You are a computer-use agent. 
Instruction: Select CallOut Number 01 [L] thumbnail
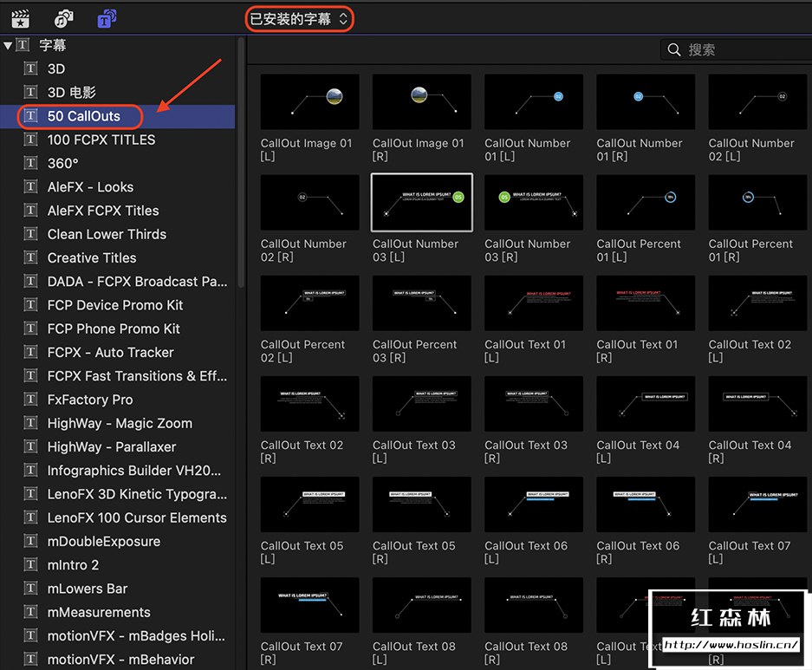(534, 101)
